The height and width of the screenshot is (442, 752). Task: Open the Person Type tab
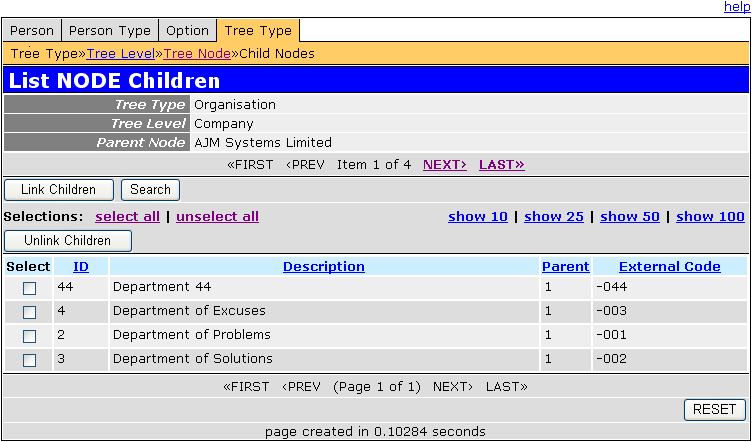tap(108, 31)
